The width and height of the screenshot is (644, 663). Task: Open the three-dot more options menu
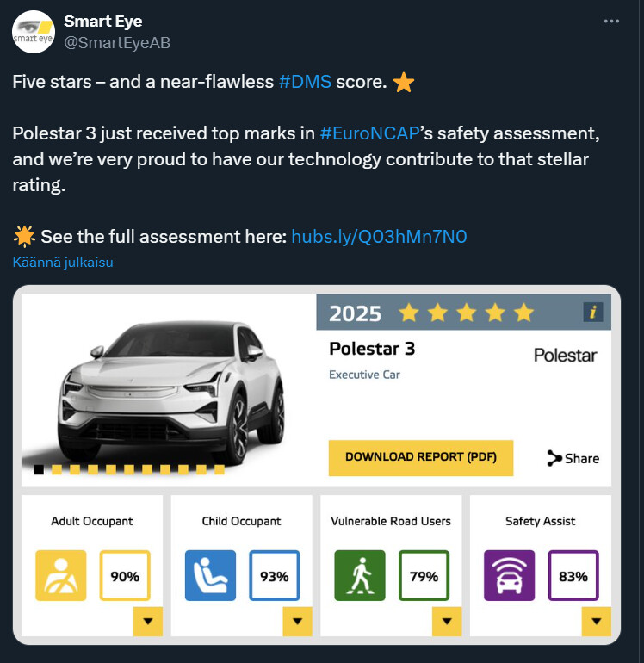pos(611,22)
